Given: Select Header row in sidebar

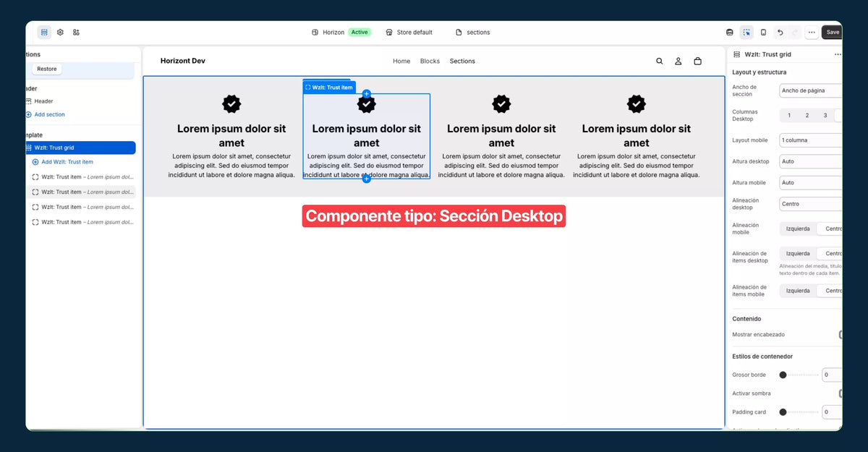Looking at the screenshot, I should click(80, 101).
